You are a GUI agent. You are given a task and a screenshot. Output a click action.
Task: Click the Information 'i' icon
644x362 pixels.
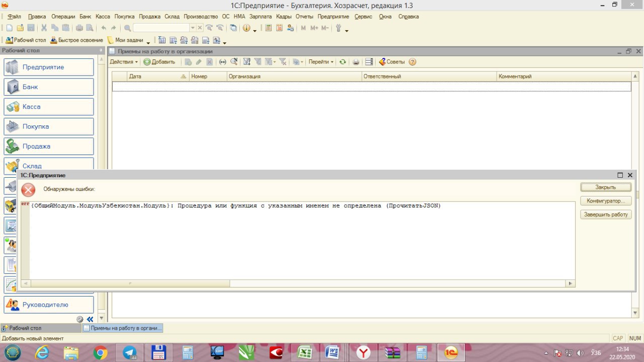[247, 28]
